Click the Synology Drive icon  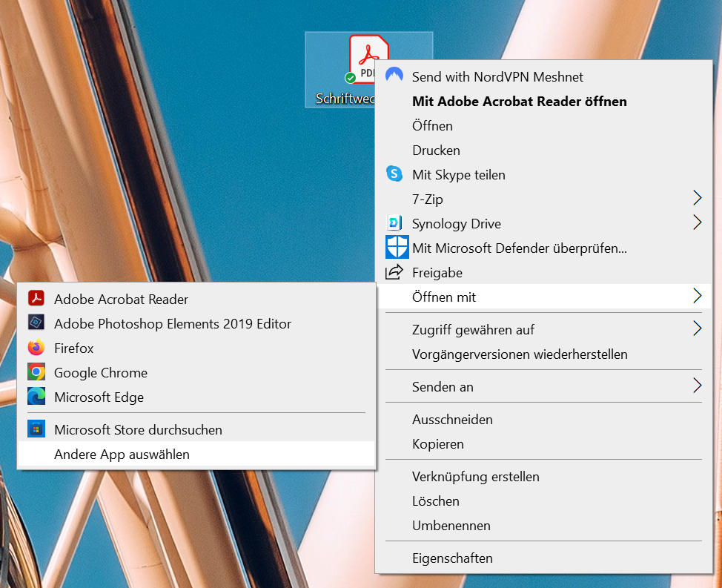[x=395, y=223]
